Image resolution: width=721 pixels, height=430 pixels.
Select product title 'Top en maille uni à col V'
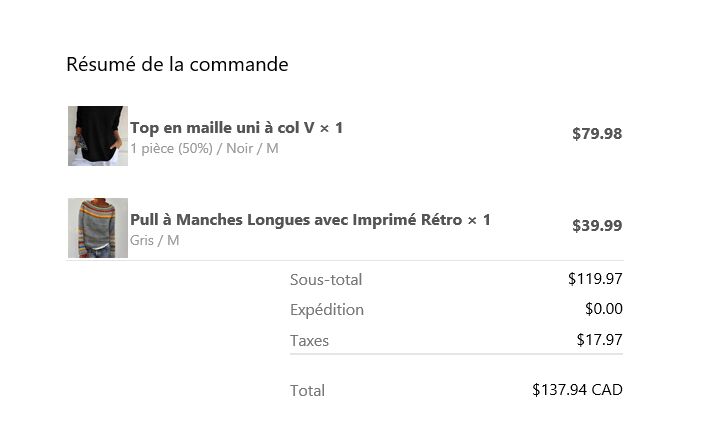tap(223, 127)
